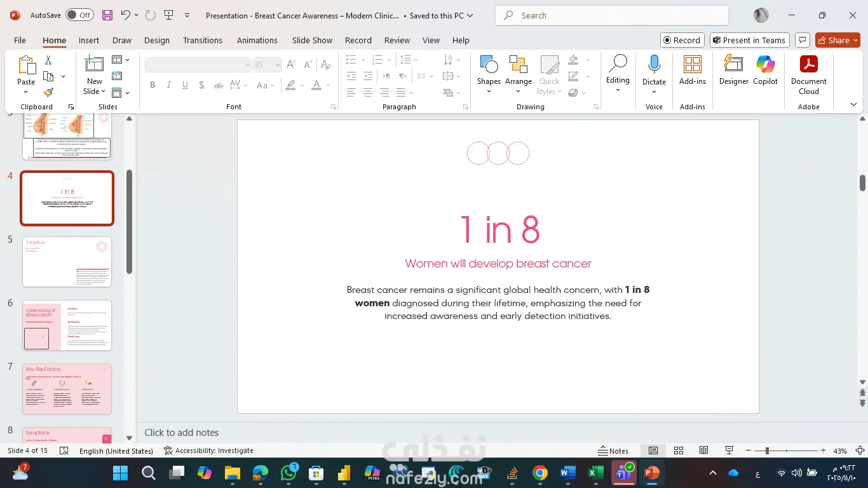Screen dimensions: 868x488
Task: Click the Share button
Action: (x=837, y=40)
